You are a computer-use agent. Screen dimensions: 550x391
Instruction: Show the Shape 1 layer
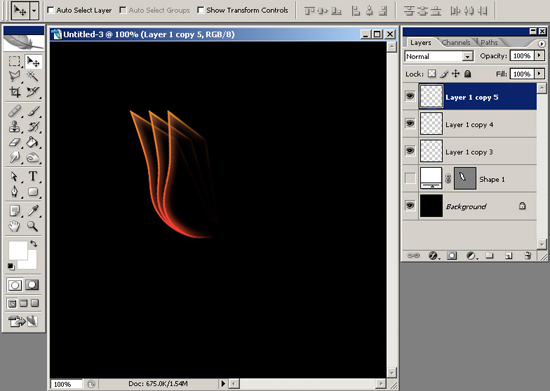click(x=410, y=178)
